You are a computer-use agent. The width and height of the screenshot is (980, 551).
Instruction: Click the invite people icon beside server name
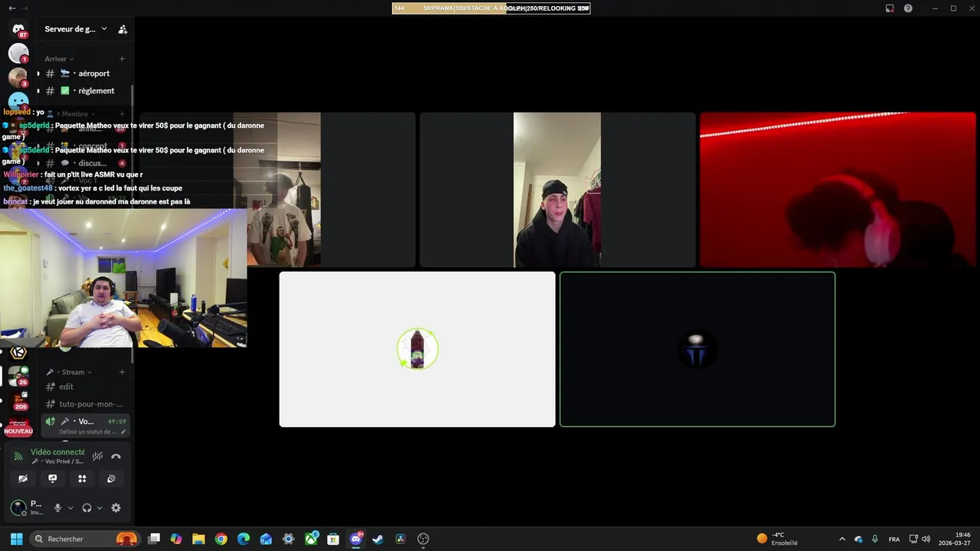coord(122,29)
